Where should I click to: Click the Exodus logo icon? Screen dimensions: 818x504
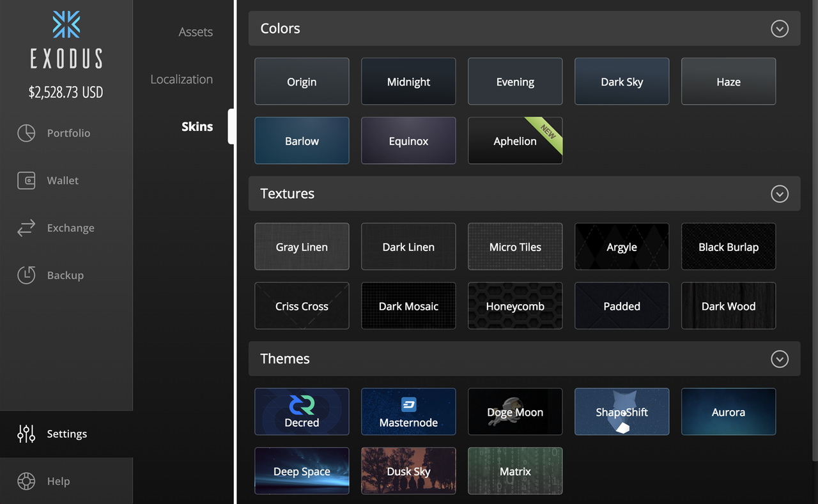coord(66,25)
